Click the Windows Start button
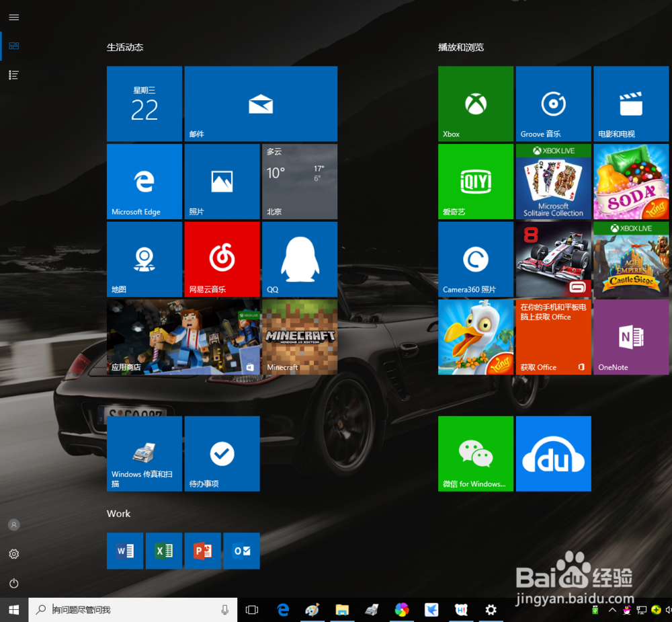 13,609
